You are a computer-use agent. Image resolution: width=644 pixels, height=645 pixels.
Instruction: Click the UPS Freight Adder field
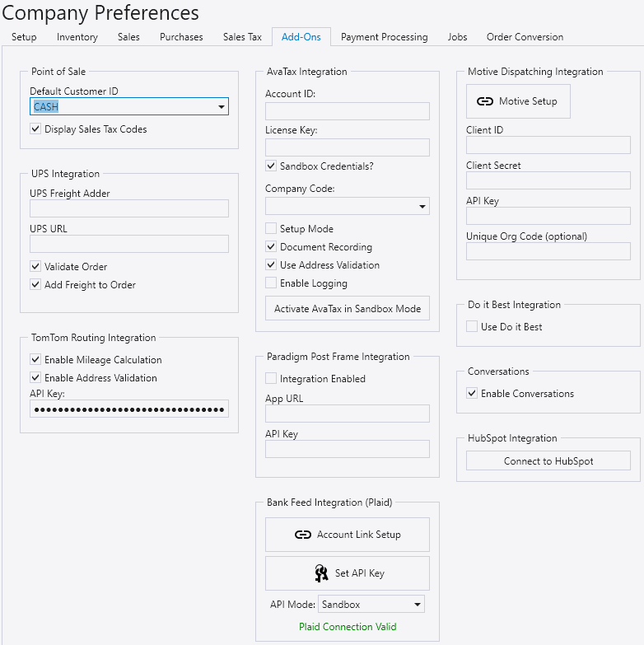pos(129,208)
